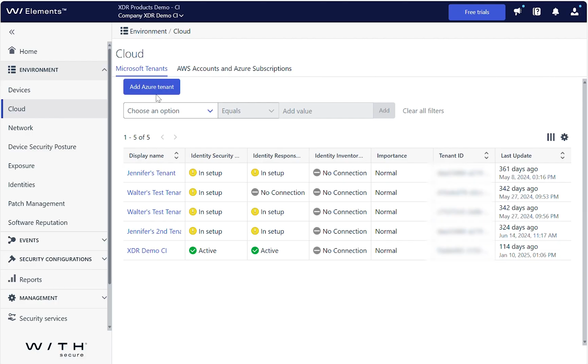
Task: Sort by Last Update column arrows
Action: coord(562,156)
